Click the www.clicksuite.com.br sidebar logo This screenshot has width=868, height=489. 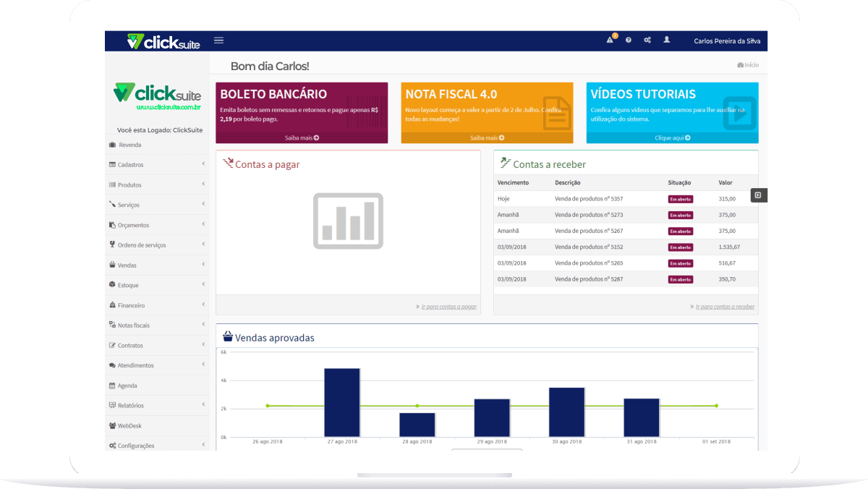pos(157,97)
